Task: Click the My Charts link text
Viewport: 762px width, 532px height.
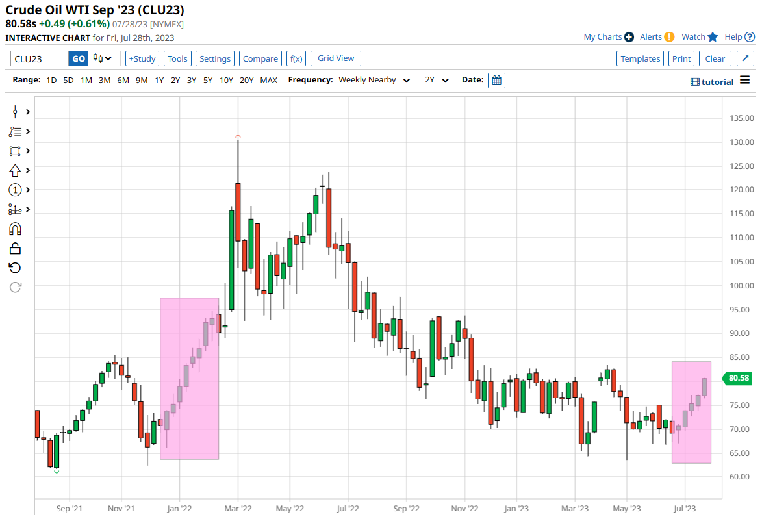Action: [x=603, y=37]
